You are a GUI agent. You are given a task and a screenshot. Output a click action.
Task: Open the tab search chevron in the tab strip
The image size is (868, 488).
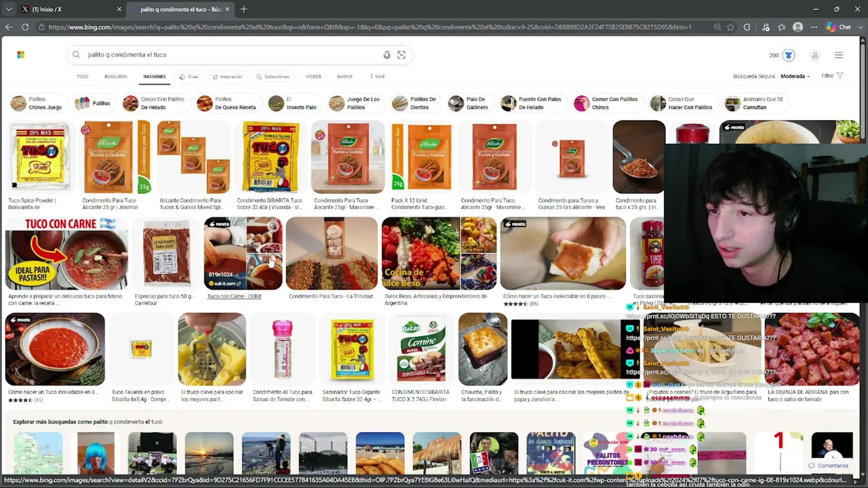tap(8, 9)
